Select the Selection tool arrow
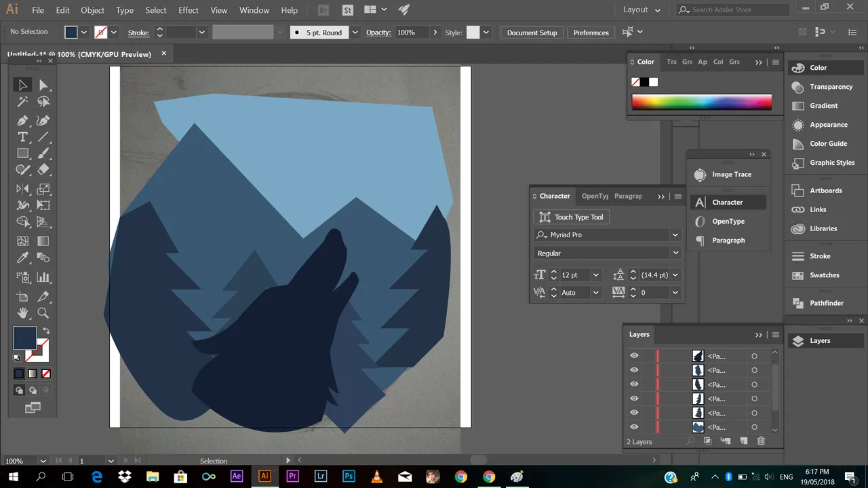 pyautogui.click(x=22, y=85)
